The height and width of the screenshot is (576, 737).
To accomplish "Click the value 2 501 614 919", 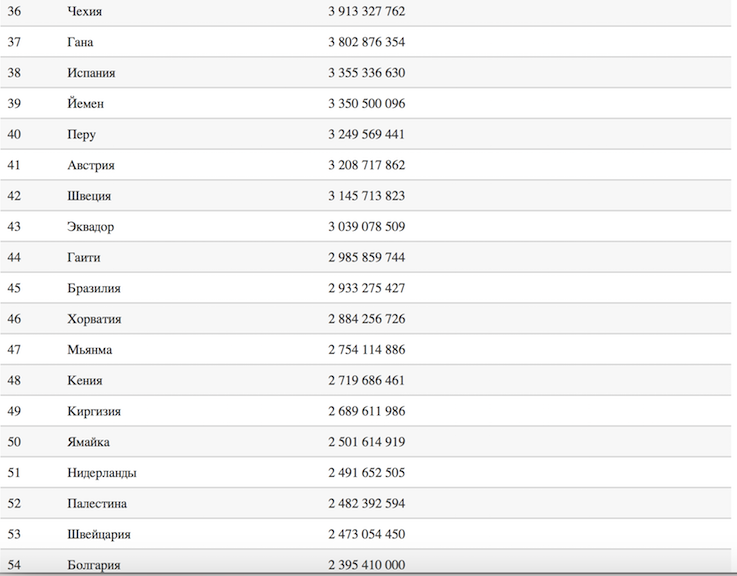I will [365, 442].
